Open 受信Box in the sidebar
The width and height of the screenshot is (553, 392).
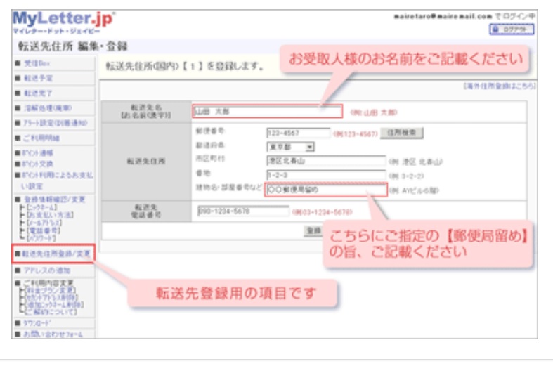[x=33, y=64]
